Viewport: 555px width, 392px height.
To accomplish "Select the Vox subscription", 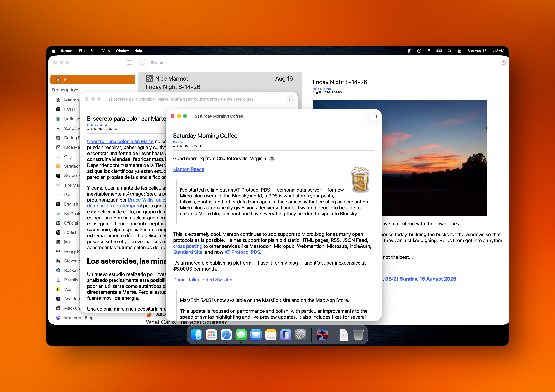I will (x=67, y=289).
